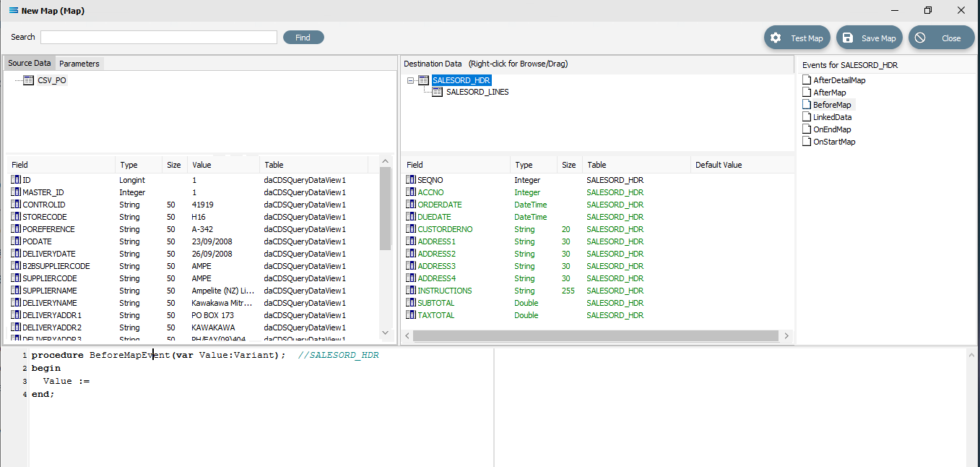Click the field icon beside POREFERENCE
980x467 pixels.
click(x=16, y=229)
